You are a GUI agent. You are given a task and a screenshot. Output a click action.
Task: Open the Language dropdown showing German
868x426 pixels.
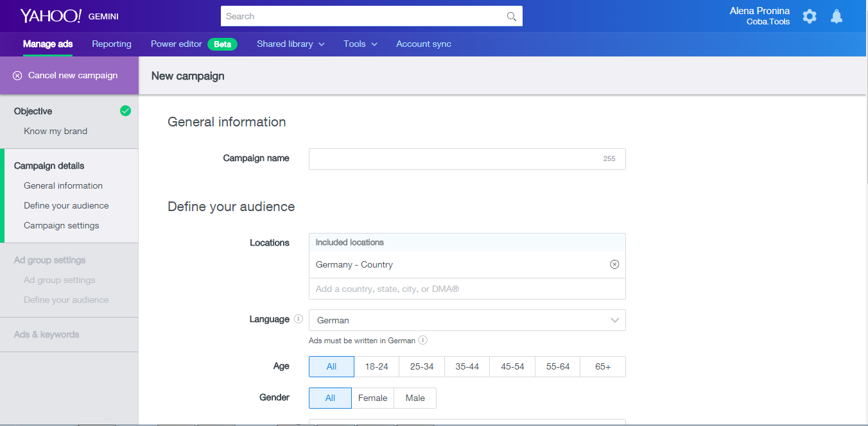pos(467,320)
